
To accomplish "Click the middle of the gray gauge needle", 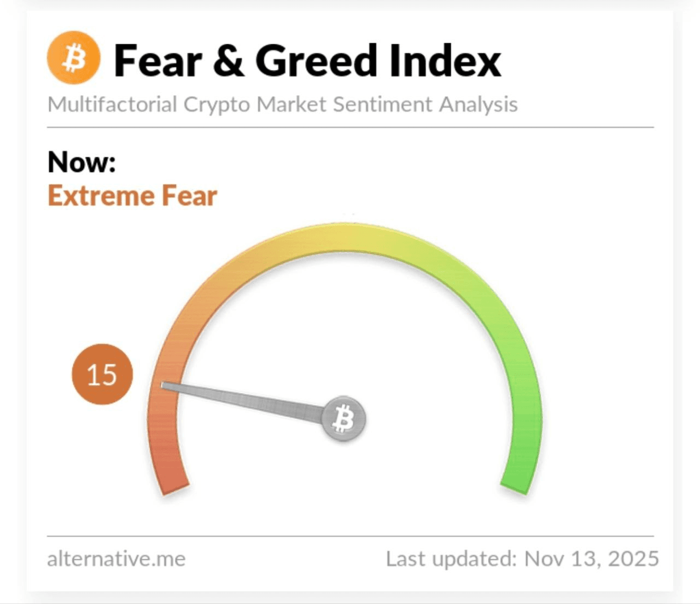I will point(246,401).
